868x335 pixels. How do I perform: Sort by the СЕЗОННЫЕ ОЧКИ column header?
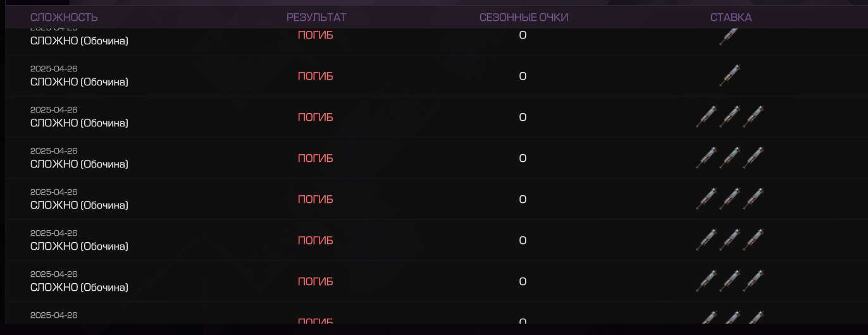coord(524,17)
